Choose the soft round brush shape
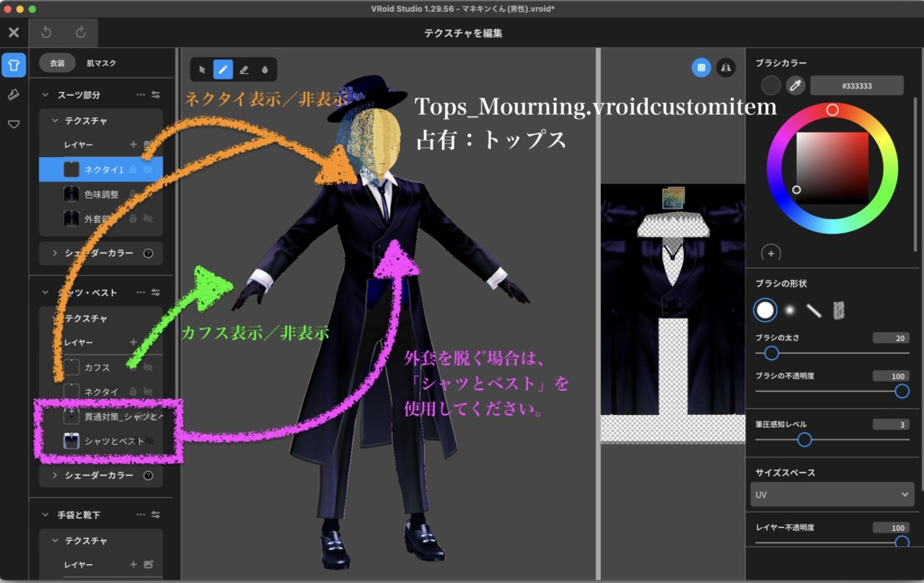924x583 pixels. point(790,310)
